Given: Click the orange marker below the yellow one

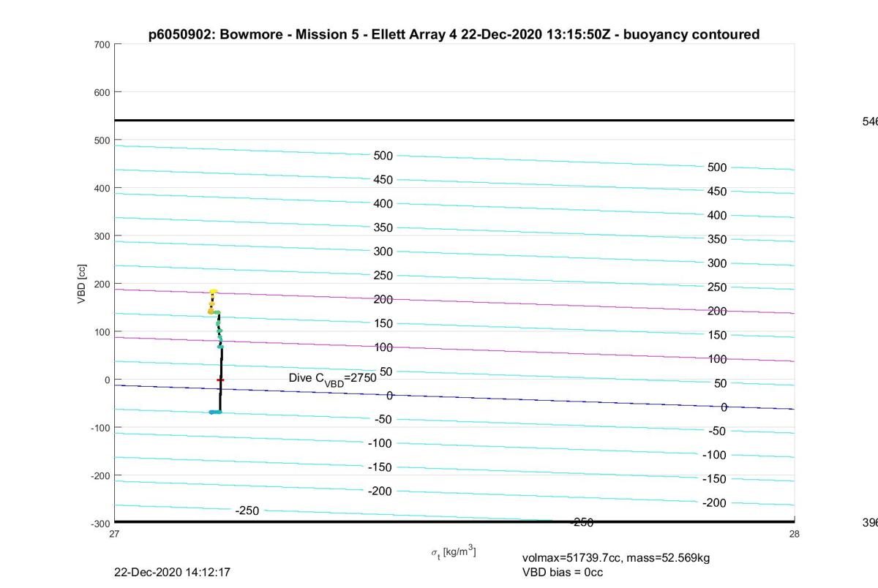Looking at the screenshot, I should point(211,312).
